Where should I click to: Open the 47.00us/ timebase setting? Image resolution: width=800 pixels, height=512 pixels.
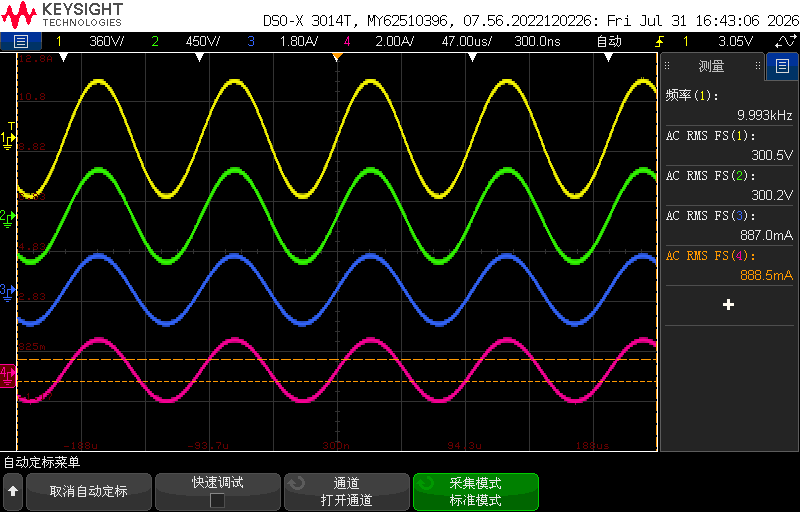click(x=467, y=41)
